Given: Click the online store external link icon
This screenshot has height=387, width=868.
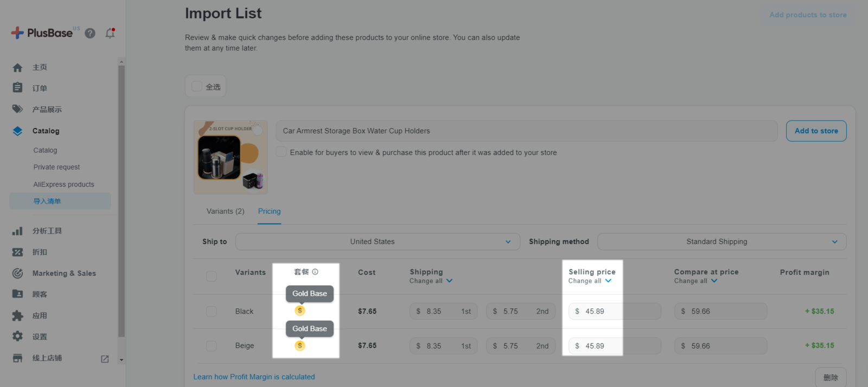Looking at the screenshot, I should point(105,359).
